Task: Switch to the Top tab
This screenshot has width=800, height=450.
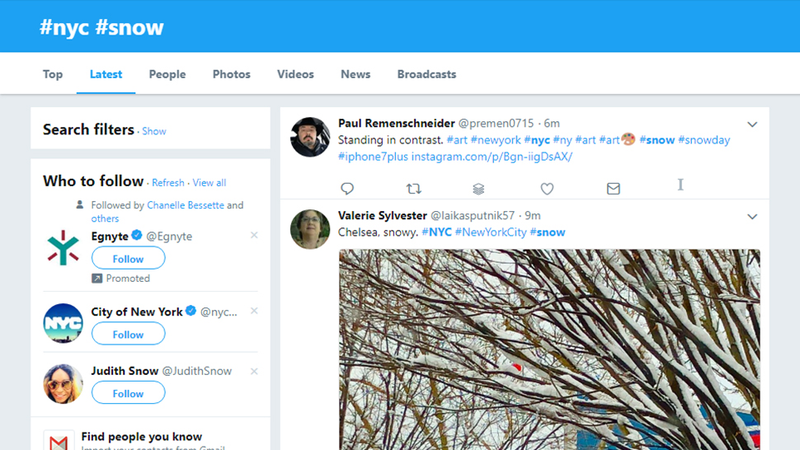Action: pos(53,74)
